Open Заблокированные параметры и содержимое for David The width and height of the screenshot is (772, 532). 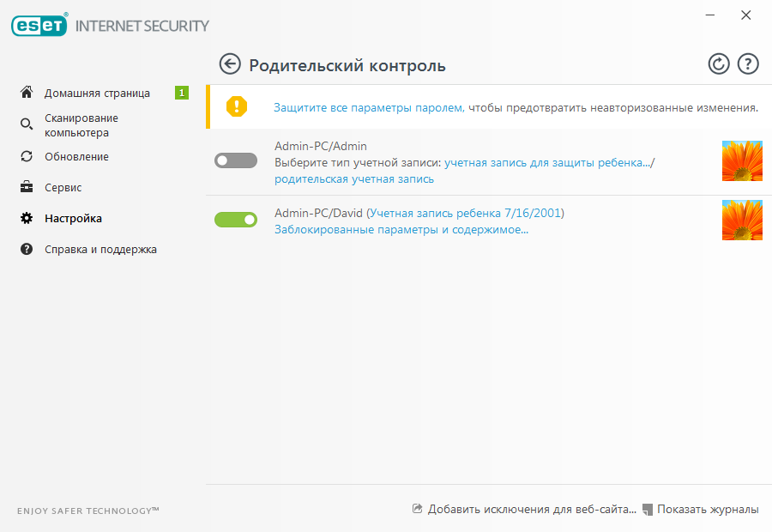(x=401, y=230)
